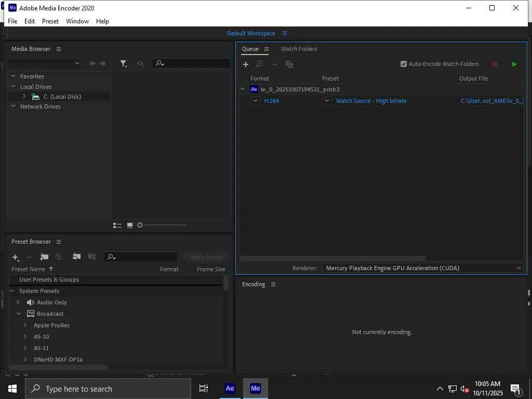Collapse the Favorites tree section
Viewport: 532px width, 399px height.
click(x=13, y=76)
